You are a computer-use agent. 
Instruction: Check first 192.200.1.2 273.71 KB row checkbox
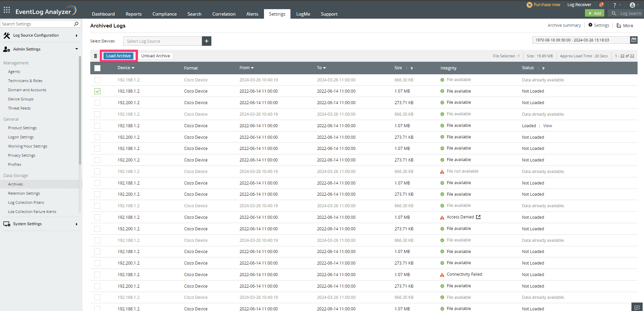(97, 103)
